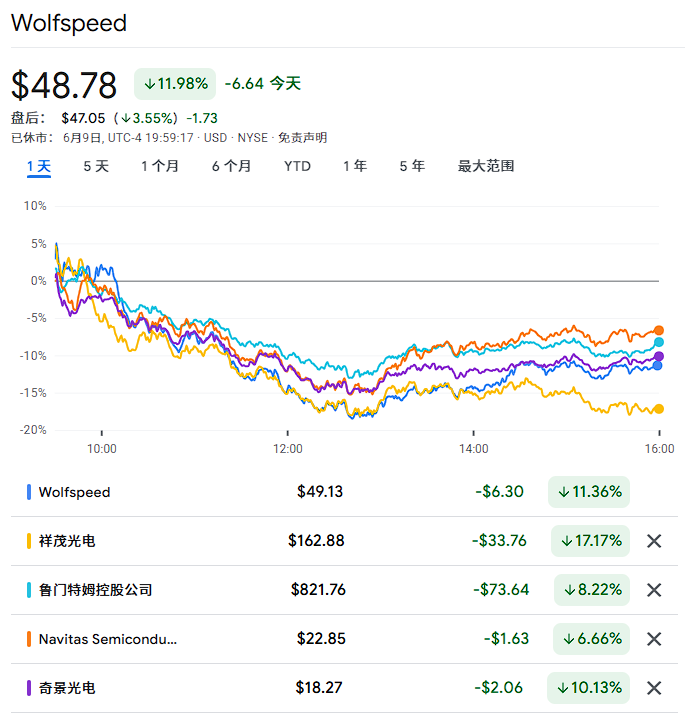Viewport: 685px width, 713px height.
Task: Click the -$33.76 change value
Action: point(499,541)
